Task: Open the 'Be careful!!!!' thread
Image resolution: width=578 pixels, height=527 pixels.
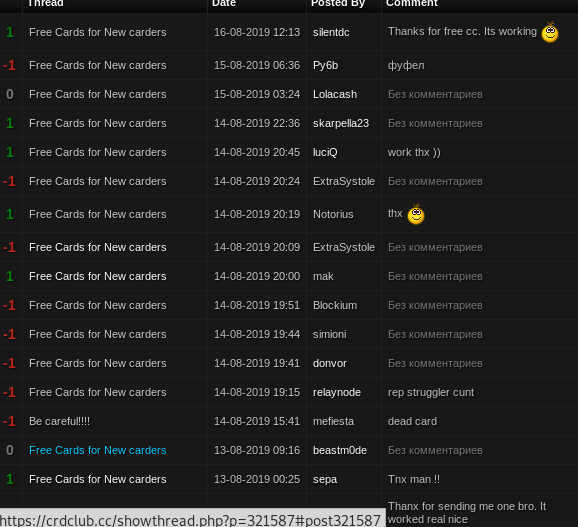Action: tap(59, 421)
